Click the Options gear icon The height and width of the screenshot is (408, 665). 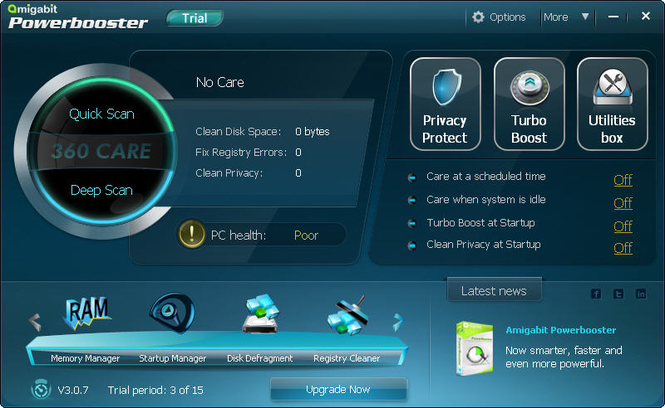[478, 17]
